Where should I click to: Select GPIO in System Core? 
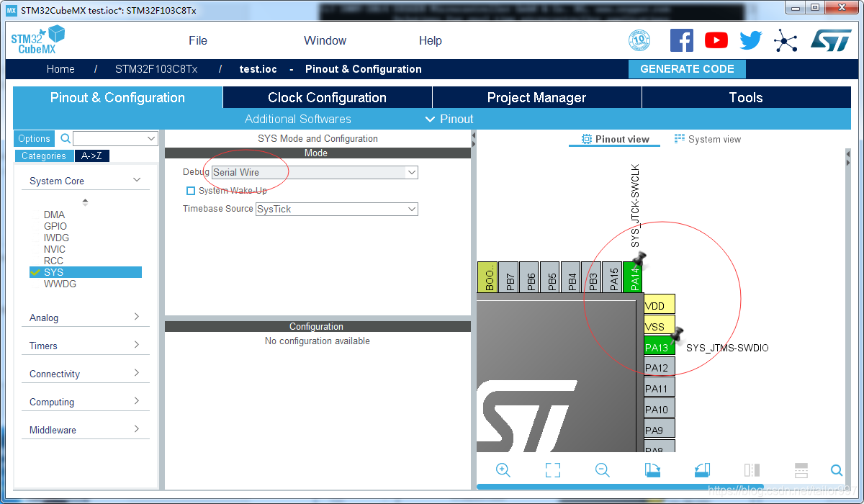coord(55,226)
